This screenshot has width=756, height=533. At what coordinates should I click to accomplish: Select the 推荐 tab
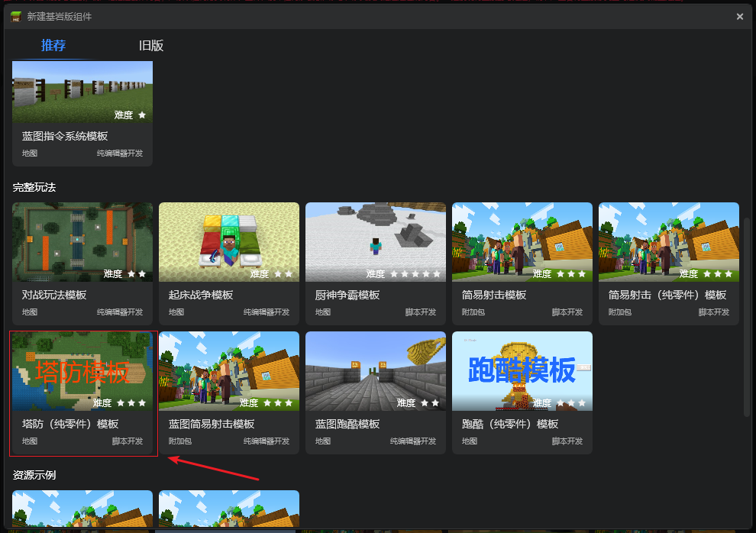click(x=53, y=45)
